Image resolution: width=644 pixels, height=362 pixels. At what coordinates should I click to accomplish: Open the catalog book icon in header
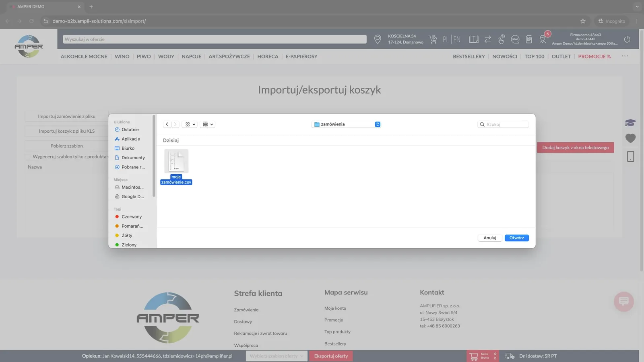tap(474, 39)
